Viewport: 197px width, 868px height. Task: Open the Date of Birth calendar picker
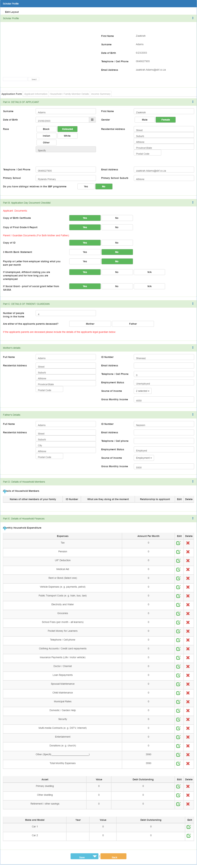click(x=92, y=120)
